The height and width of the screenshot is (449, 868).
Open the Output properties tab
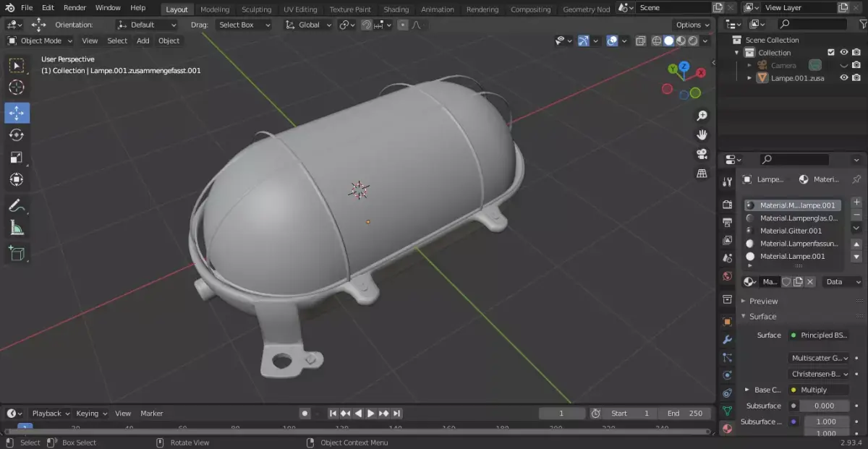[728, 222]
